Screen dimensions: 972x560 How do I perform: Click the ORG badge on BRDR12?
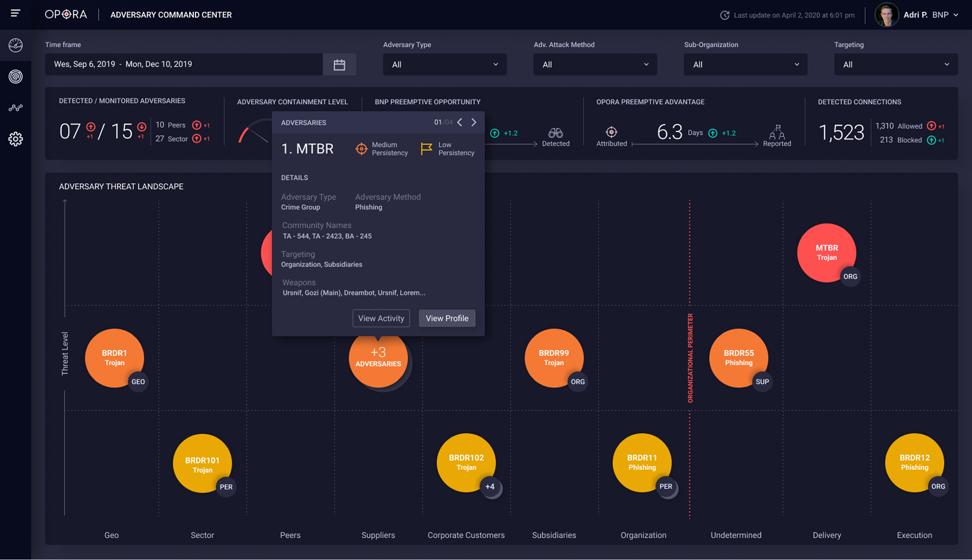[938, 486]
